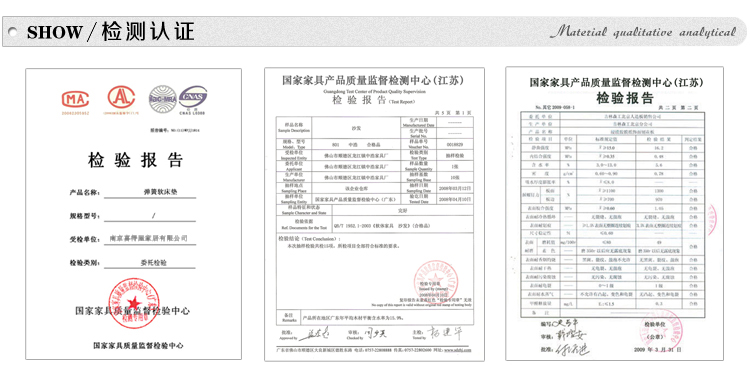Click the CNAS L0308 logo
The height and width of the screenshot is (365, 750).
coord(193,99)
